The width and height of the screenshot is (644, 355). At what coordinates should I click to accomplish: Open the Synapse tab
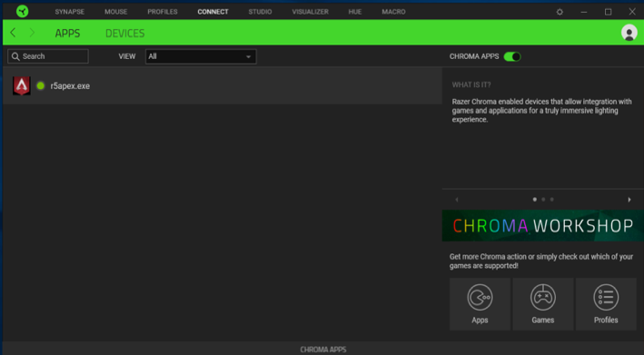[69, 12]
